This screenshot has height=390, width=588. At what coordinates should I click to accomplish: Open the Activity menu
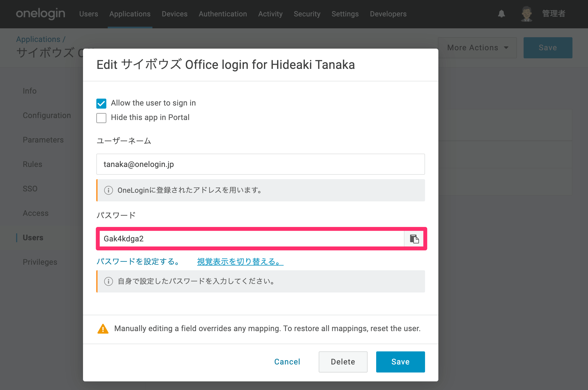(270, 14)
